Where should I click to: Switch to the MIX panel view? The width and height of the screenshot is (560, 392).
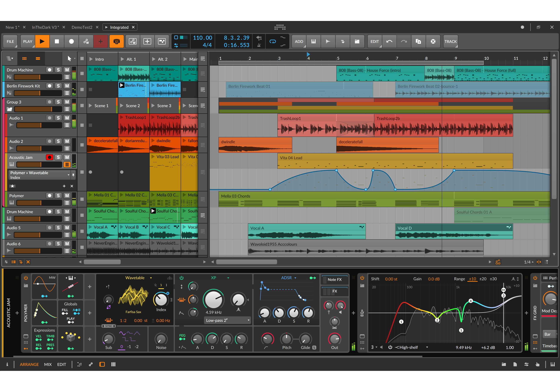click(48, 364)
